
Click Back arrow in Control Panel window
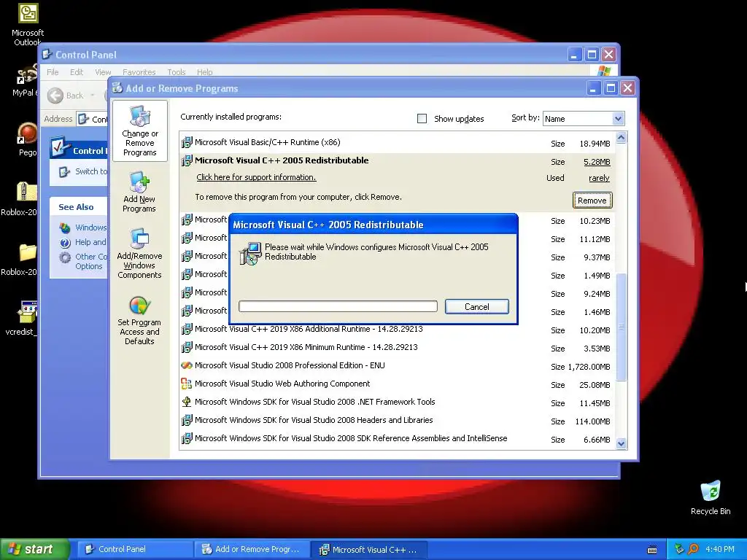(55, 96)
